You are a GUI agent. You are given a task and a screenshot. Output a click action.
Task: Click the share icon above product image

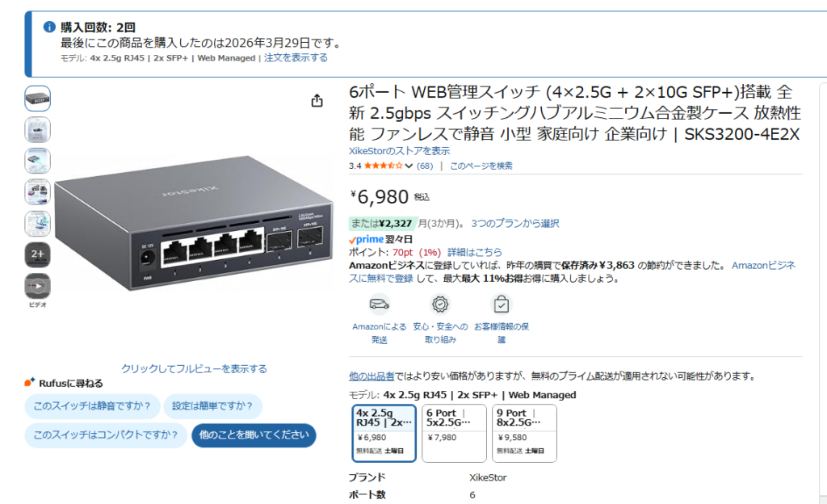[x=317, y=100]
